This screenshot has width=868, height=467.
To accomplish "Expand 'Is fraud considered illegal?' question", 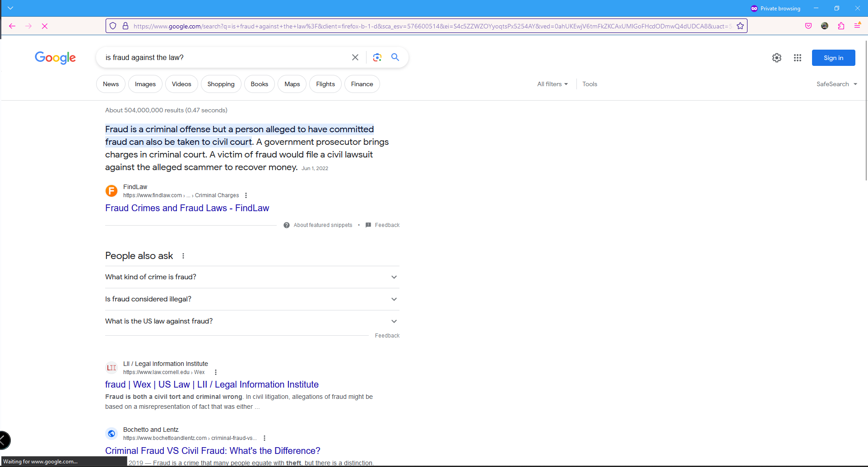I will coord(252,299).
